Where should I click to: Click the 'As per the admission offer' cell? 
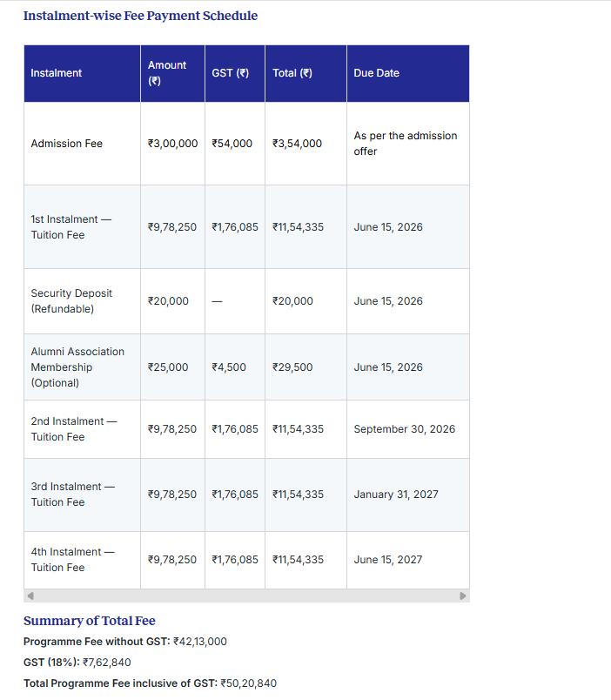tap(406, 143)
